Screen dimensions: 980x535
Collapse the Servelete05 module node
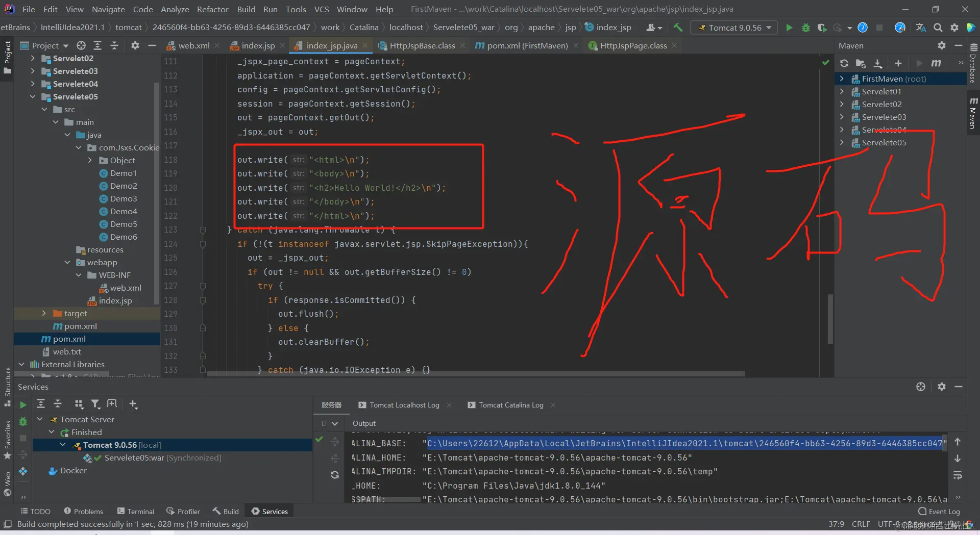click(x=33, y=96)
